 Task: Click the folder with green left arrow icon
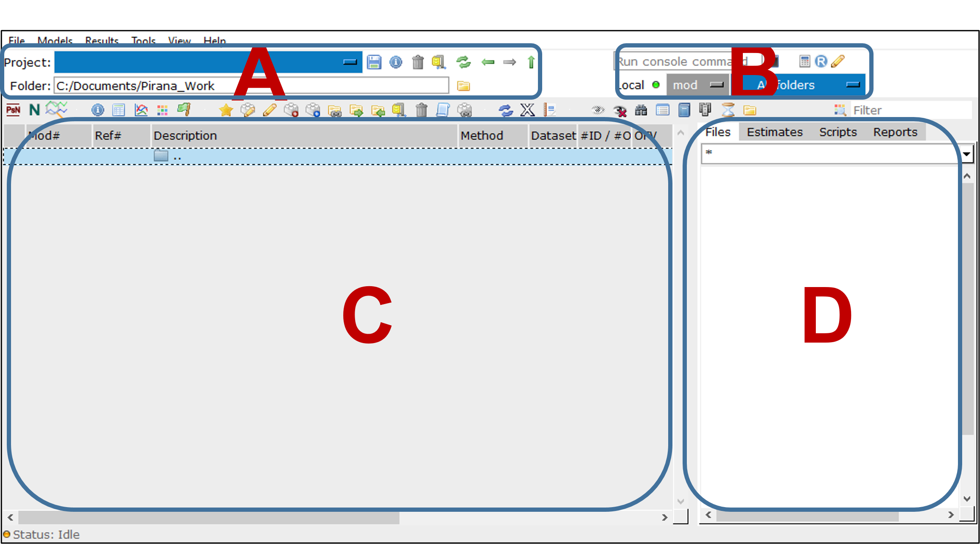pyautogui.click(x=378, y=111)
